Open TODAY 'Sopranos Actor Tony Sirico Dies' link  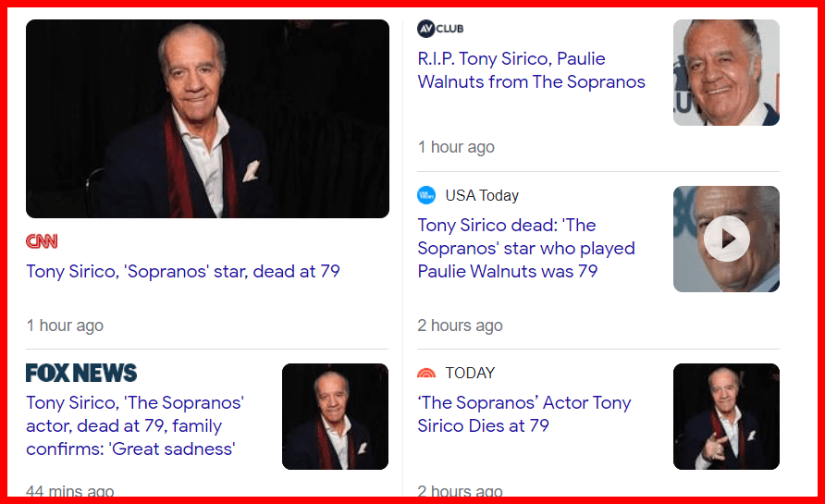tap(524, 414)
